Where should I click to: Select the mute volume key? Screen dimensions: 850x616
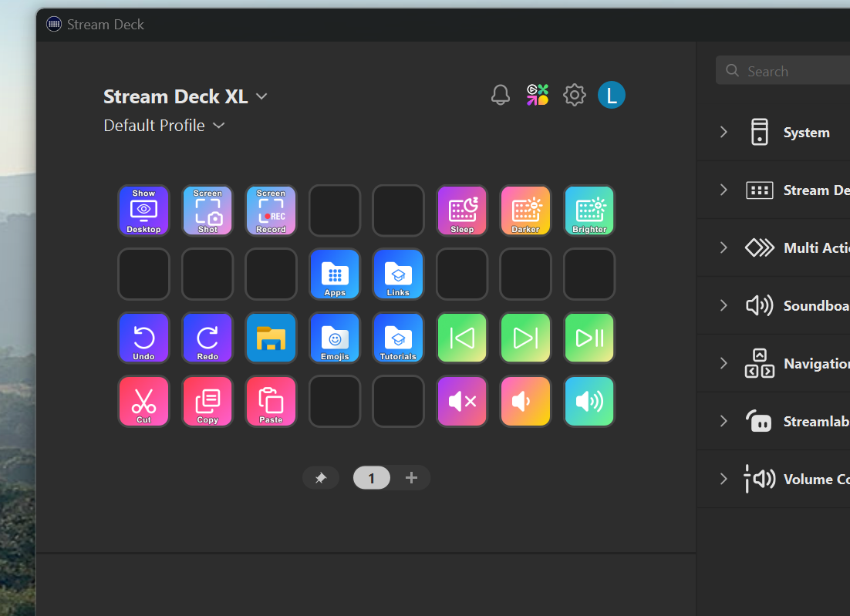[462, 402]
